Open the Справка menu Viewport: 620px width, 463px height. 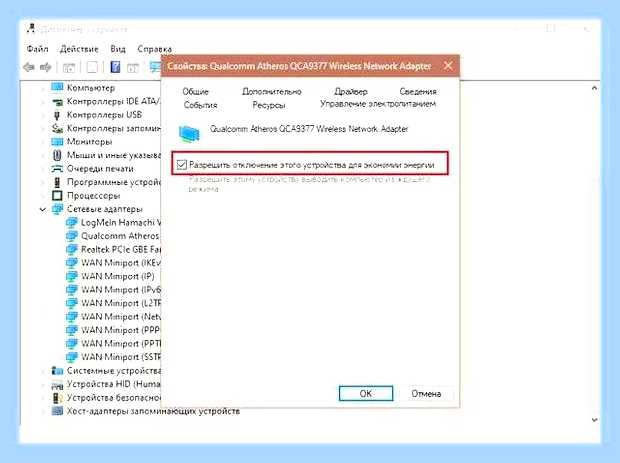click(x=155, y=49)
